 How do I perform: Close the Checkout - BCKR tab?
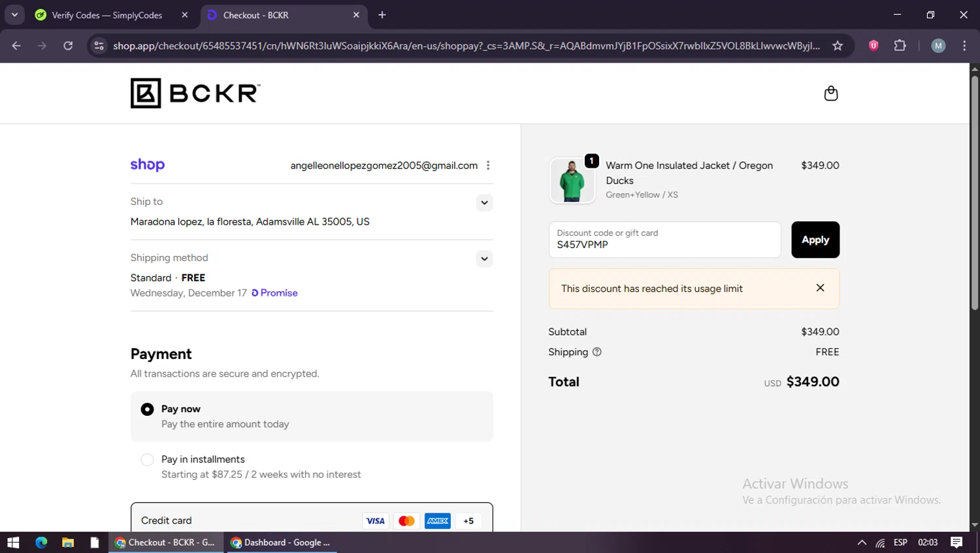coord(356,15)
